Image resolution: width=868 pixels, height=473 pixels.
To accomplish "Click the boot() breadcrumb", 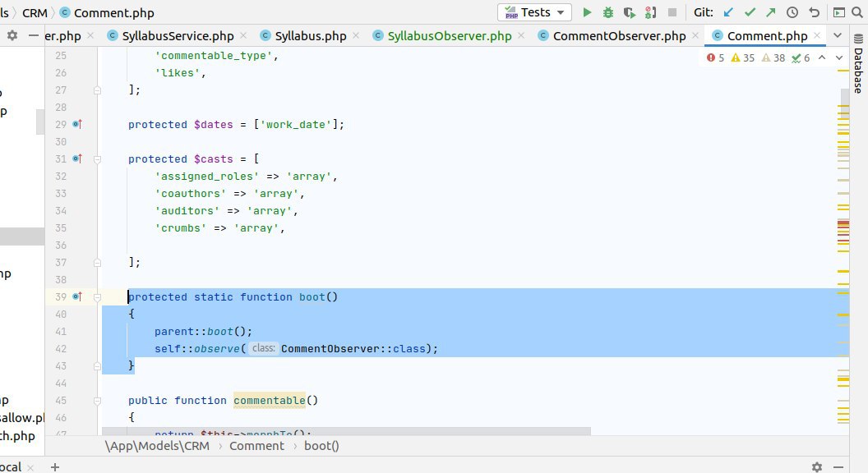I will [321, 446].
